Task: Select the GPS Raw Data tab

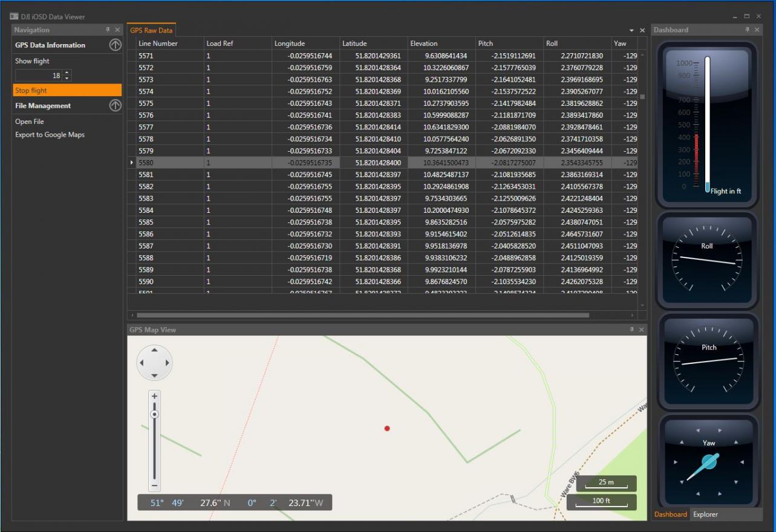Action: [x=151, y=30]
